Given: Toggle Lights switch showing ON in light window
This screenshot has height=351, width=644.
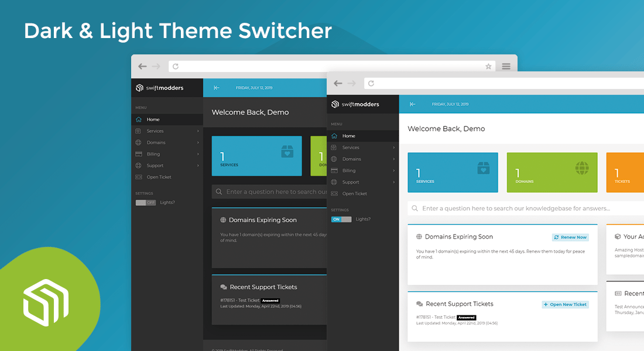Looking at the screenshot, I should point(341,219).
